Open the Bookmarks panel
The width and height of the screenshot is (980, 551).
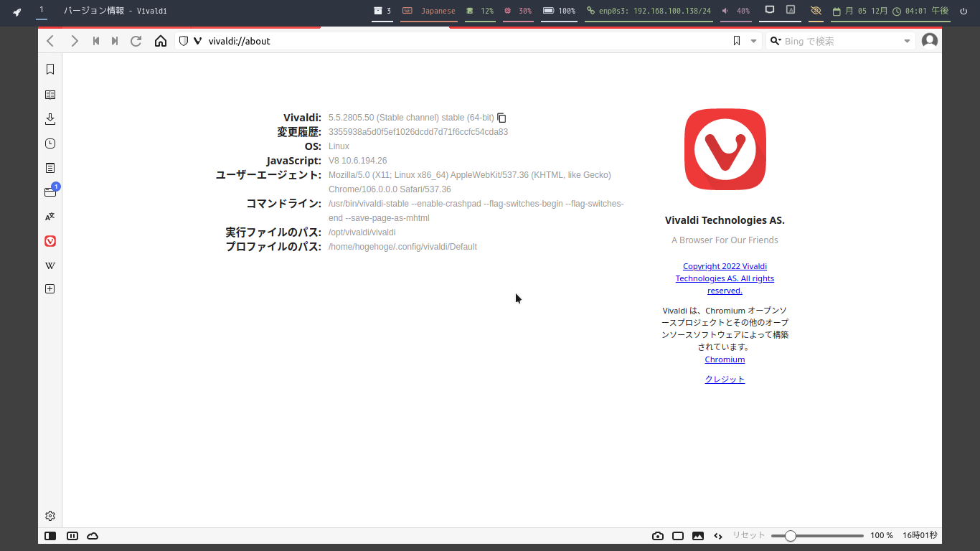coord(50,70)
